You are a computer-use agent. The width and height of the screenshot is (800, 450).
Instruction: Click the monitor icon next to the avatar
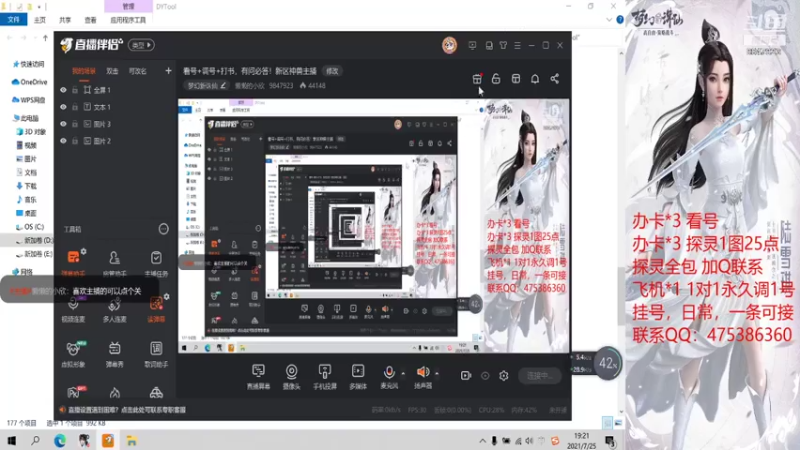coord(472,45)
